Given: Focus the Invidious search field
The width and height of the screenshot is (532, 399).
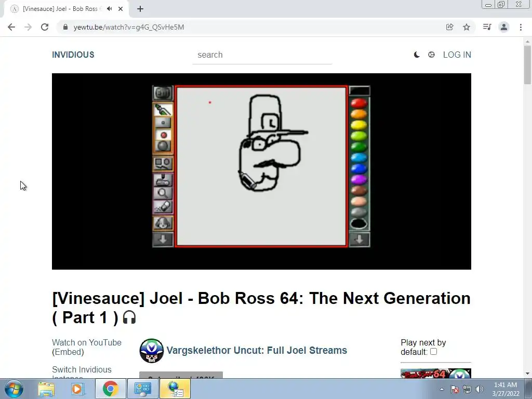Looking at the screenshot, I should 262,55.
